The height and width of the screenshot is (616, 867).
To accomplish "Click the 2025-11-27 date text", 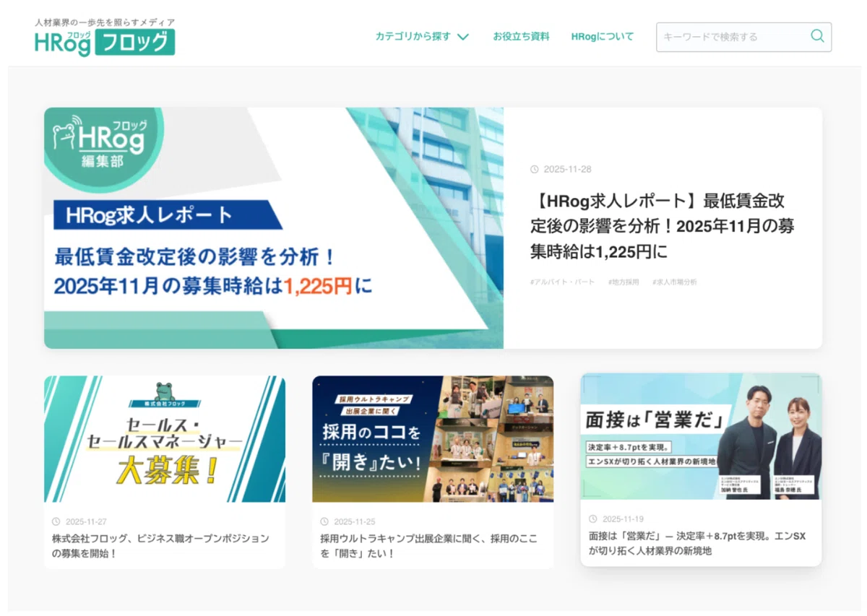I will [x=86, y=521].
